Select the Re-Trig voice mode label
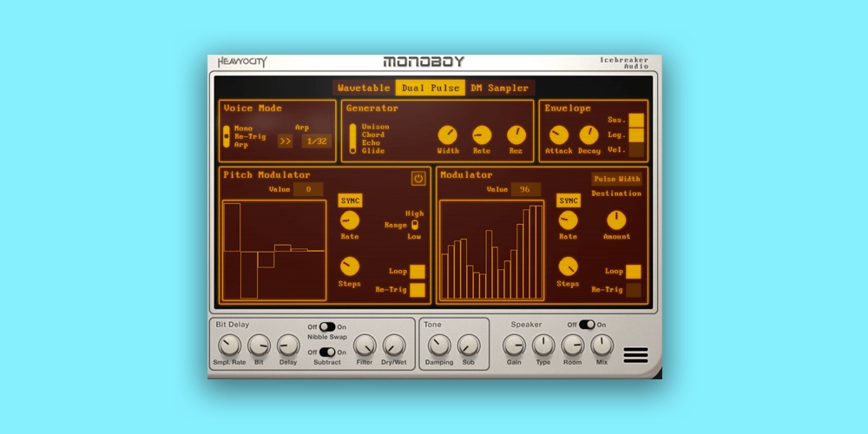Image resolution: width=868 pixels, height=434 pixels. (x=250, y=137)
